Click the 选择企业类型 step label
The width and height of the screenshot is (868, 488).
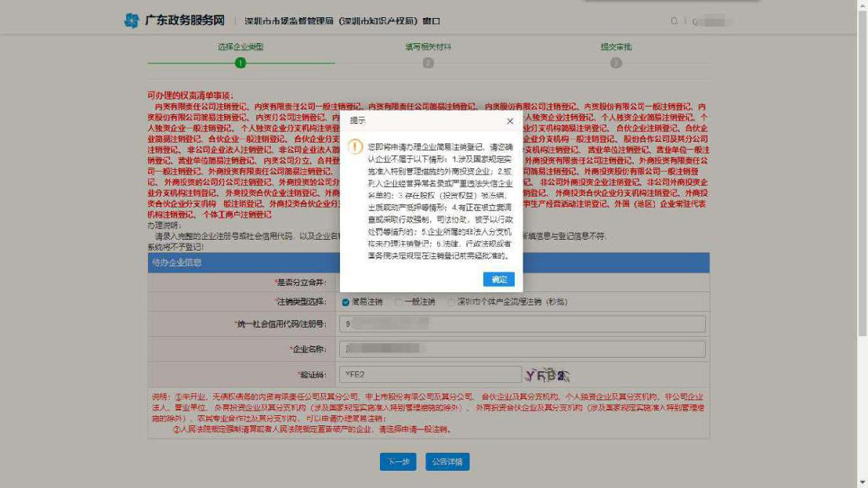[x=241, y=47]
